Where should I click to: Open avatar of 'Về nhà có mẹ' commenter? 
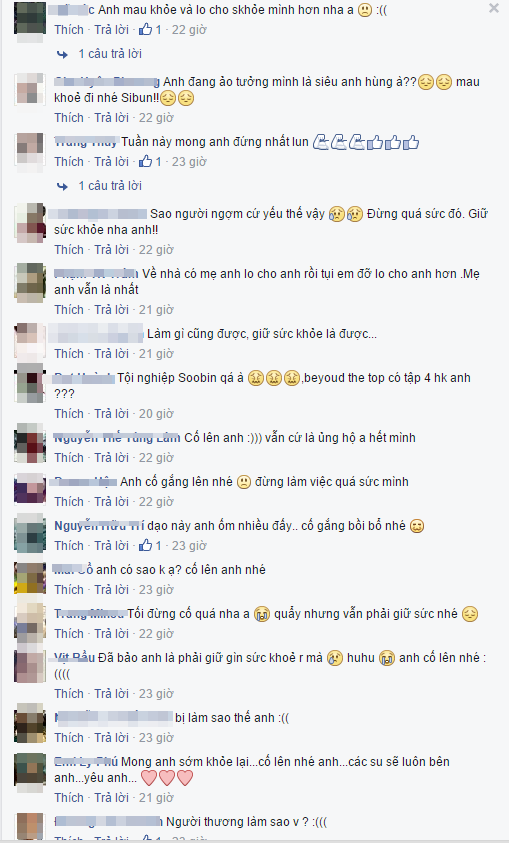coord(30,283)
